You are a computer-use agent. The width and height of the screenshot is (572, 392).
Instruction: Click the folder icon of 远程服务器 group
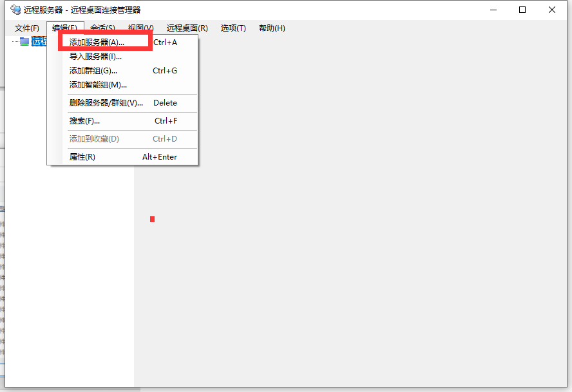click(x=24, y=41)
